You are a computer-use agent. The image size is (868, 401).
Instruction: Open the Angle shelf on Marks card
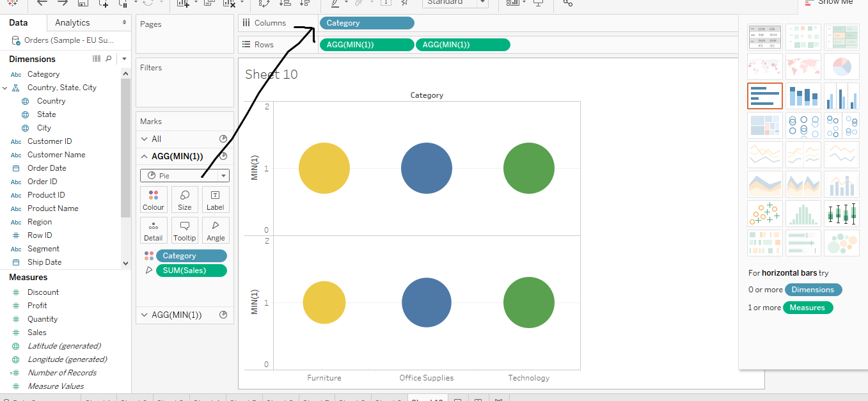(216, 230)
